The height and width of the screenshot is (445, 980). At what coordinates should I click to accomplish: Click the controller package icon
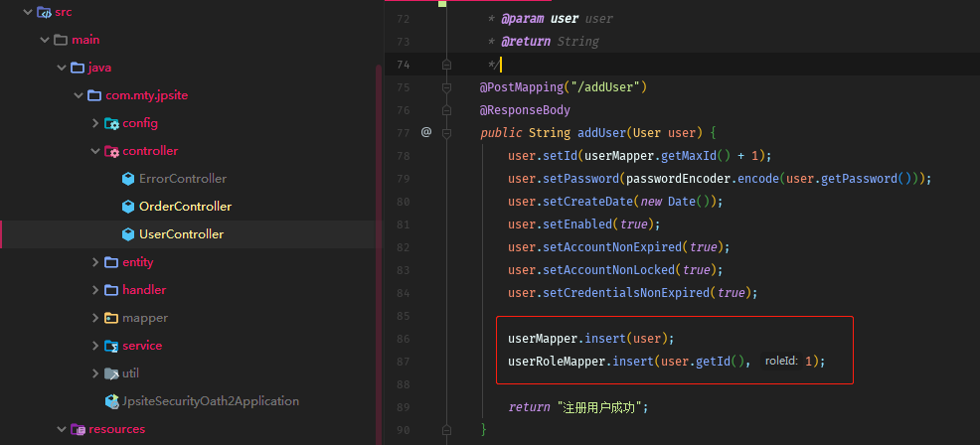(x=111, y=151)
